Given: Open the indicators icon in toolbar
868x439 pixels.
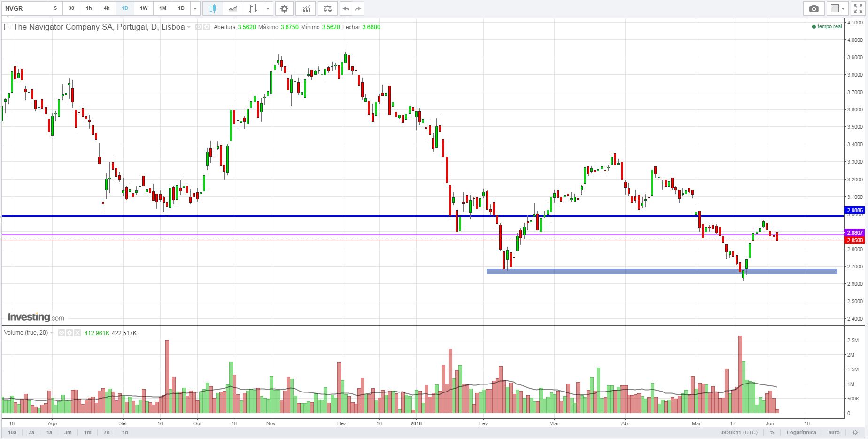Looking at the screenshot, I should 306,8.
